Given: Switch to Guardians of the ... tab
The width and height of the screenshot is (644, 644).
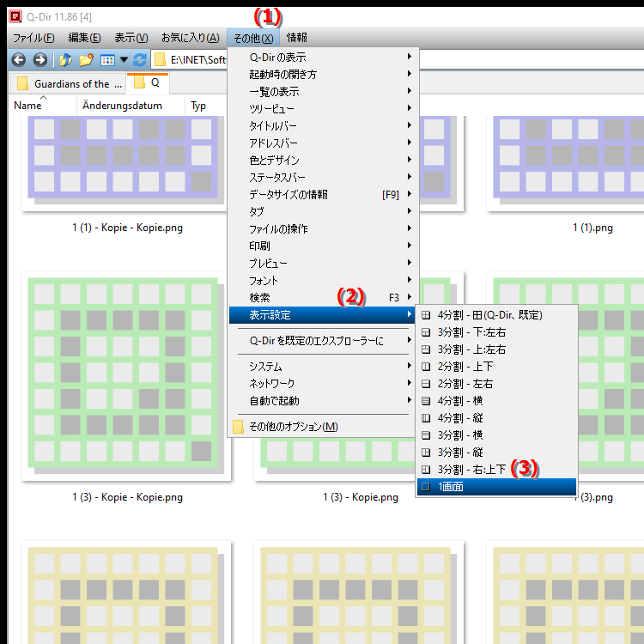Looking at the screenshot, I should (68, 84).
